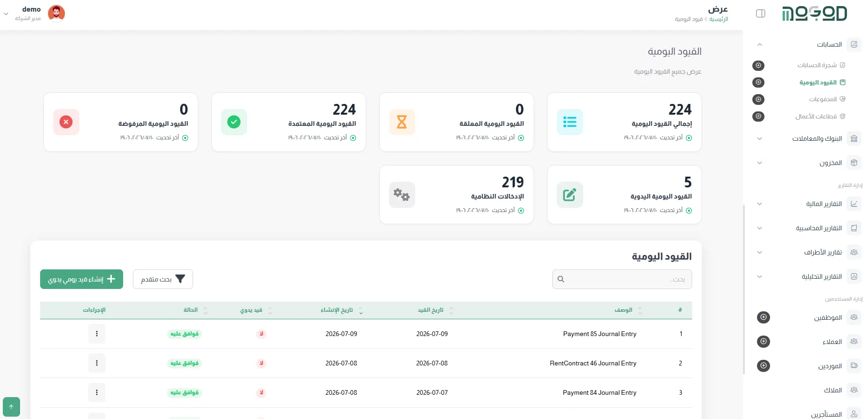Open الملاك sidebar item
Image resolution: width=868 pixels, height=419 pixels.
coord(833,390)
